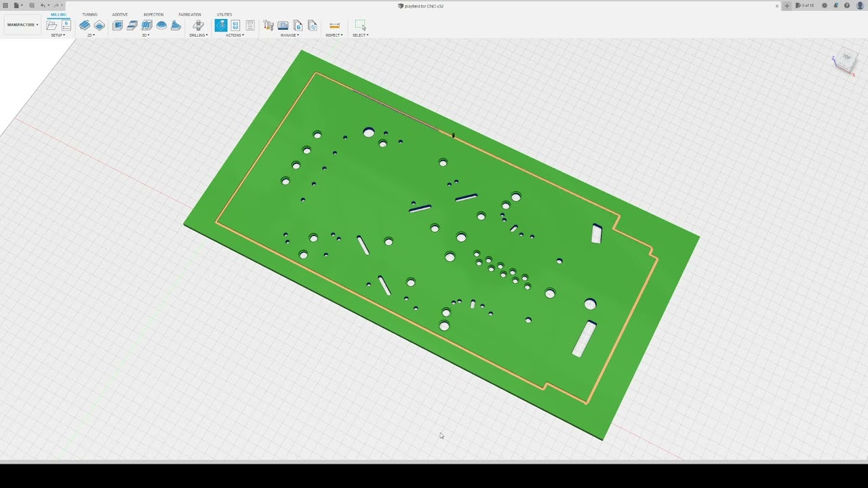Click the Save icon

[31, 5]
